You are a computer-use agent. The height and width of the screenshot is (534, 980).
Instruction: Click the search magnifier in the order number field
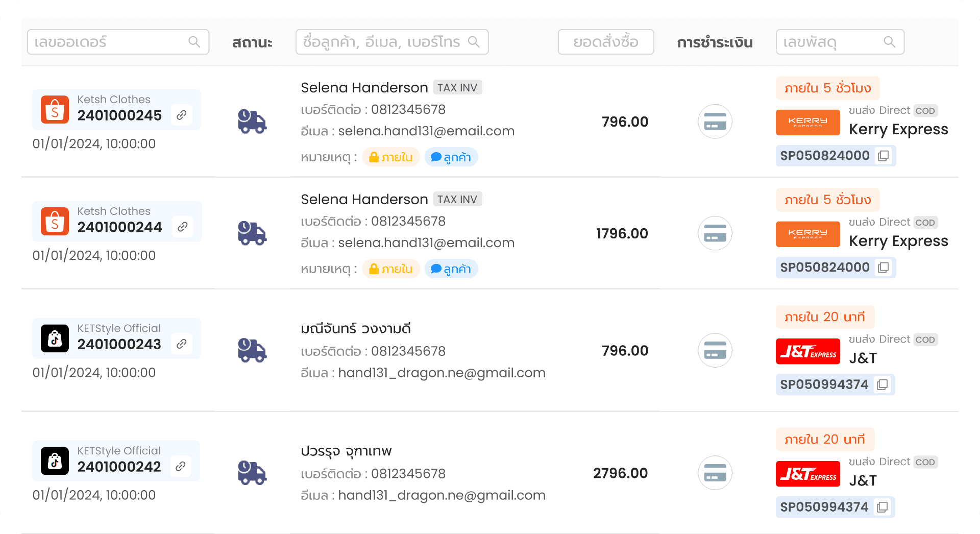coord(194,42)
